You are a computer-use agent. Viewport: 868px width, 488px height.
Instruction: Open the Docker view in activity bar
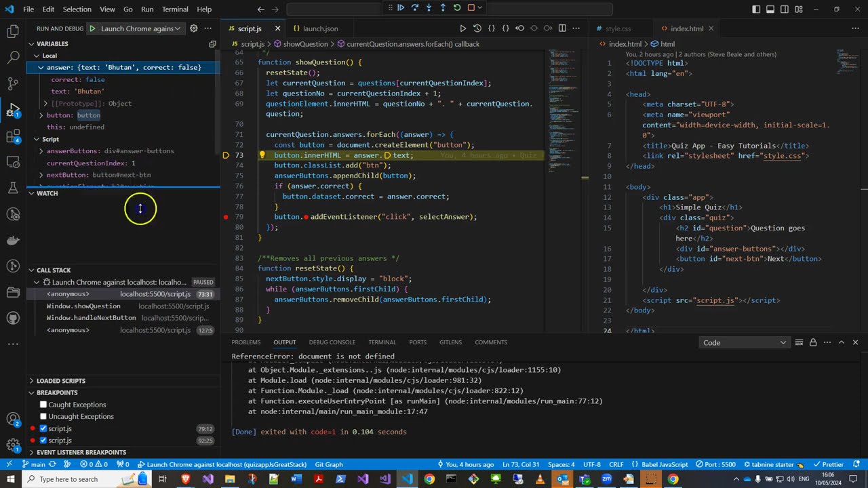(13, 241)
